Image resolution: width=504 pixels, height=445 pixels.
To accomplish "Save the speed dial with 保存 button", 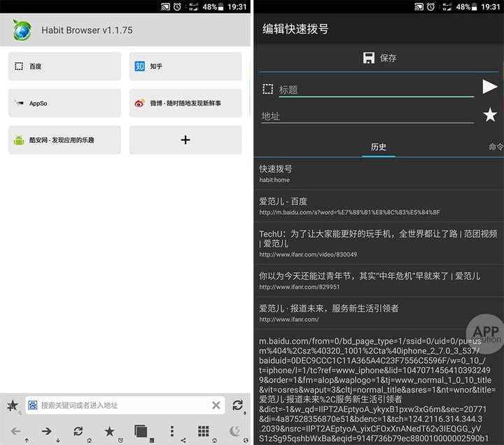I will [x=379, y=58].
